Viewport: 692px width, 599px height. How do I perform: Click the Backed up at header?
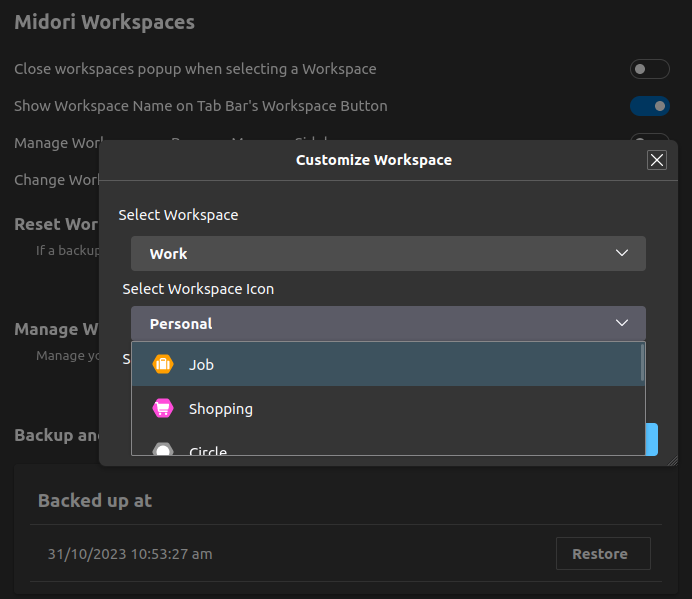[x=95, y=501]
